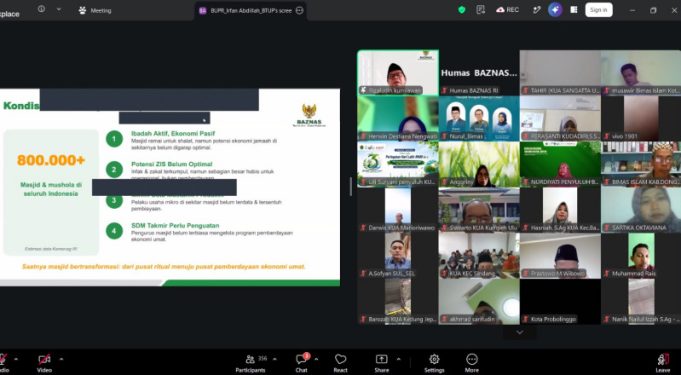Expand the Participants options caret
The height and width of the screenshot is (375, 681).
tap(274, 359)
